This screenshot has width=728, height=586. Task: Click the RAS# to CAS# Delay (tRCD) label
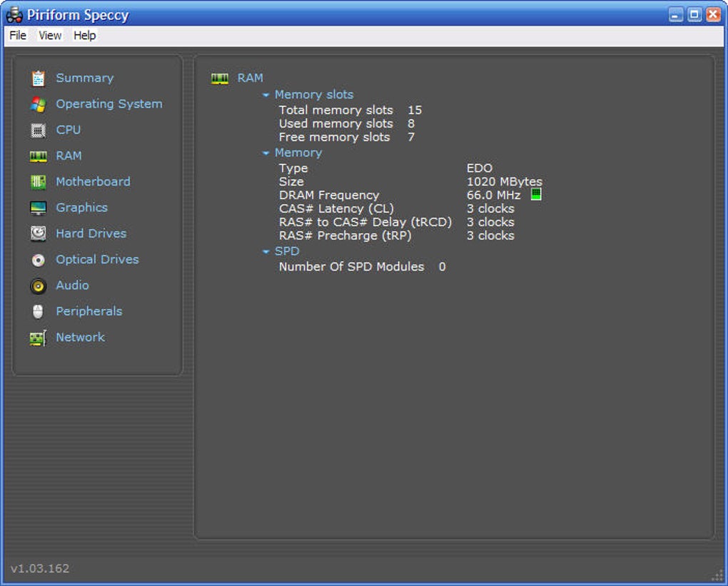(x=365, y=222)
